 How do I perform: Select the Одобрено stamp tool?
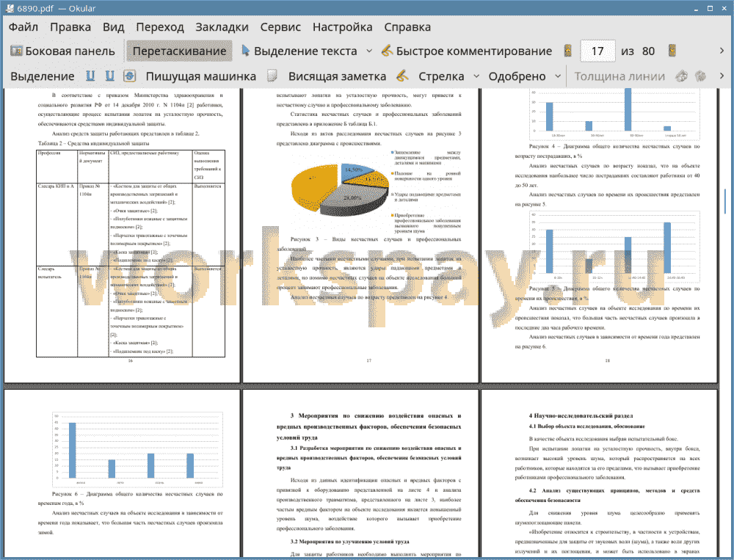tap(517, 76)
